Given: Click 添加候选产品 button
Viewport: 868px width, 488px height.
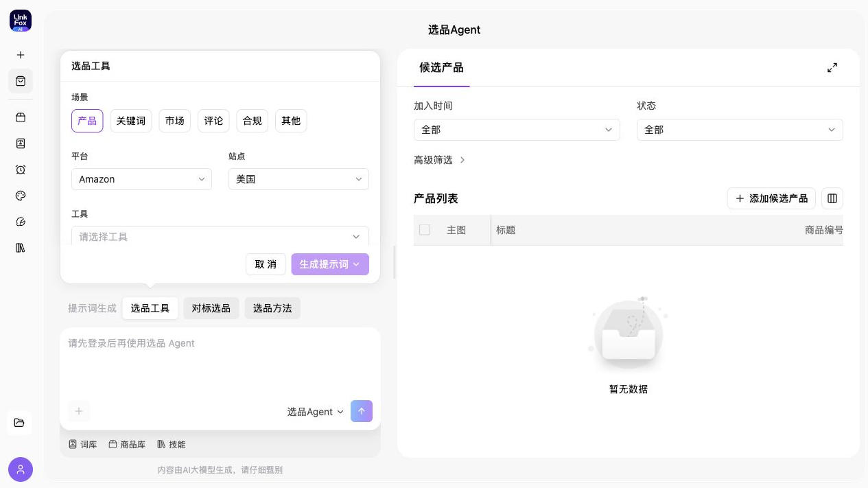Looking at the screenshot, I should pos(771,198).
